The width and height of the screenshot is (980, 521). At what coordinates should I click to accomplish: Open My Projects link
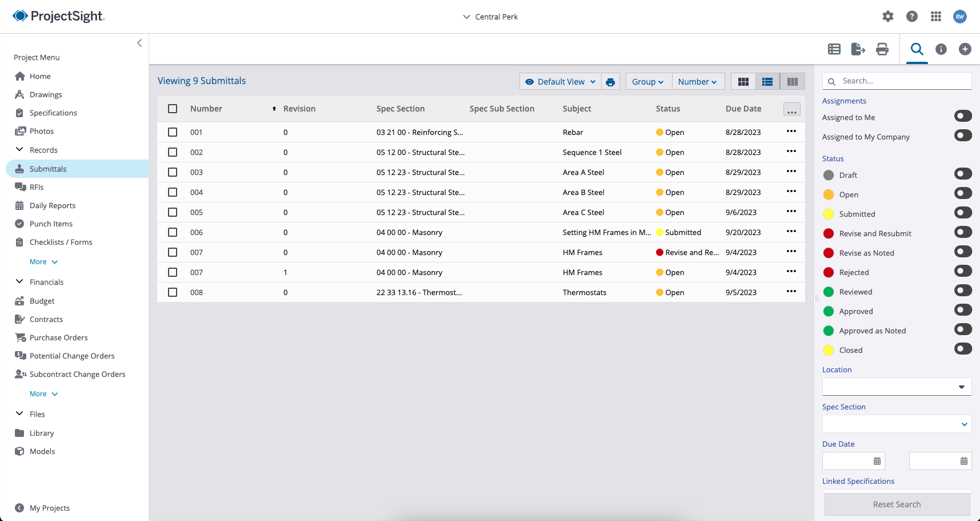pyautogui.click(x=50, y=508)
